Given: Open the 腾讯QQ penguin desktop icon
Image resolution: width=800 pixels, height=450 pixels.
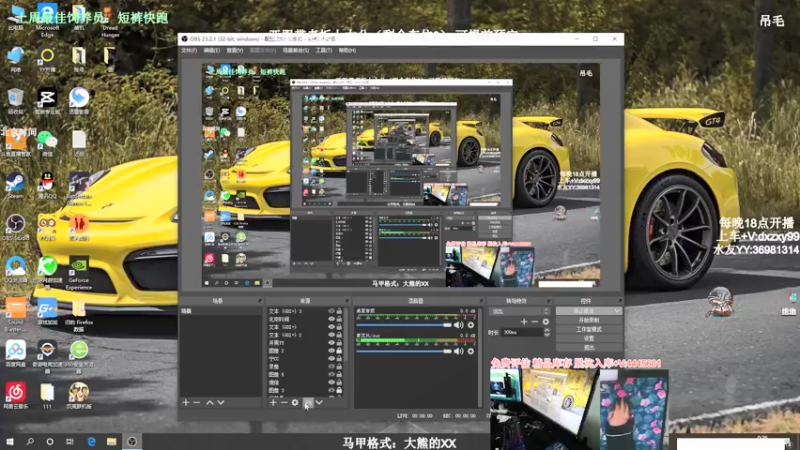Looking at the screenshot, I should pos(47,186).
